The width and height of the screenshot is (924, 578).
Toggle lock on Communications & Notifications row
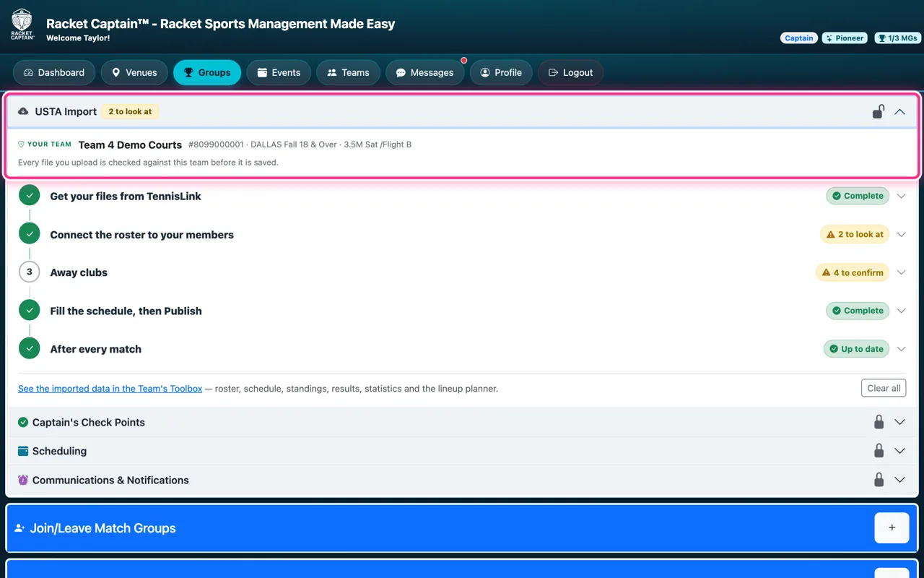coord(879,479)
